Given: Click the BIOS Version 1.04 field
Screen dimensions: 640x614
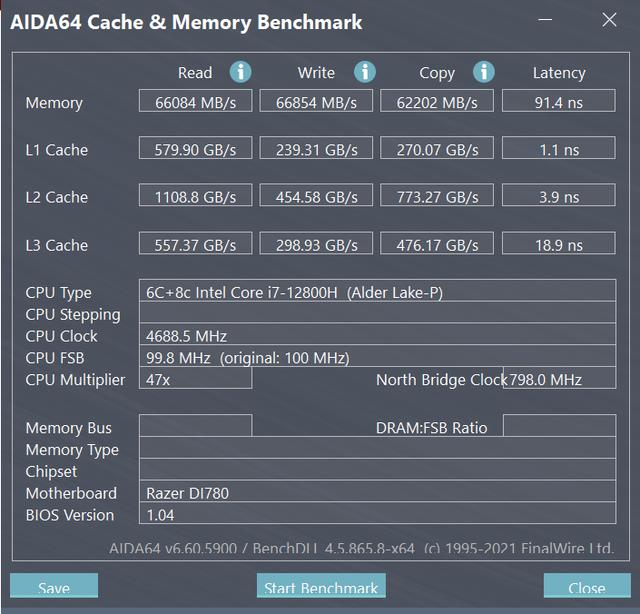Looking at the screenshot, I should click(x=378, y=515).
